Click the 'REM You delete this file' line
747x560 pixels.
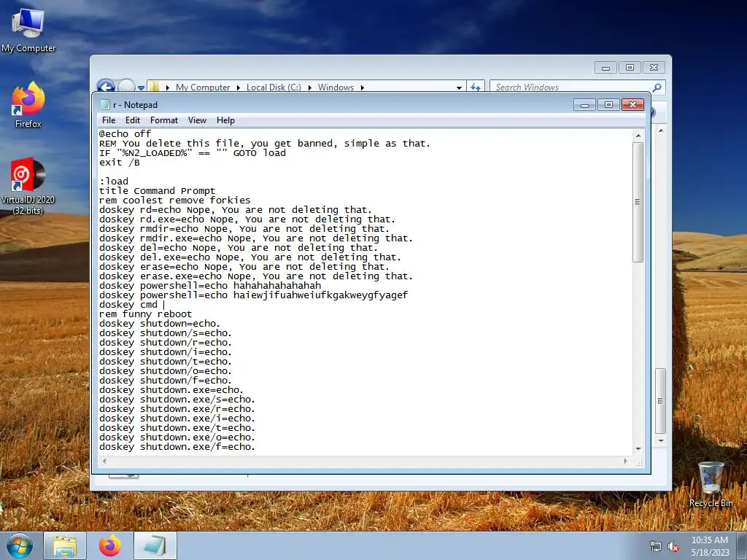264,144
